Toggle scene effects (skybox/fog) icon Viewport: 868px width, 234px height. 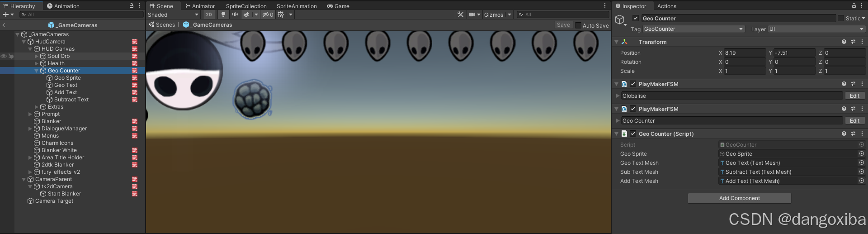point(246,14)
